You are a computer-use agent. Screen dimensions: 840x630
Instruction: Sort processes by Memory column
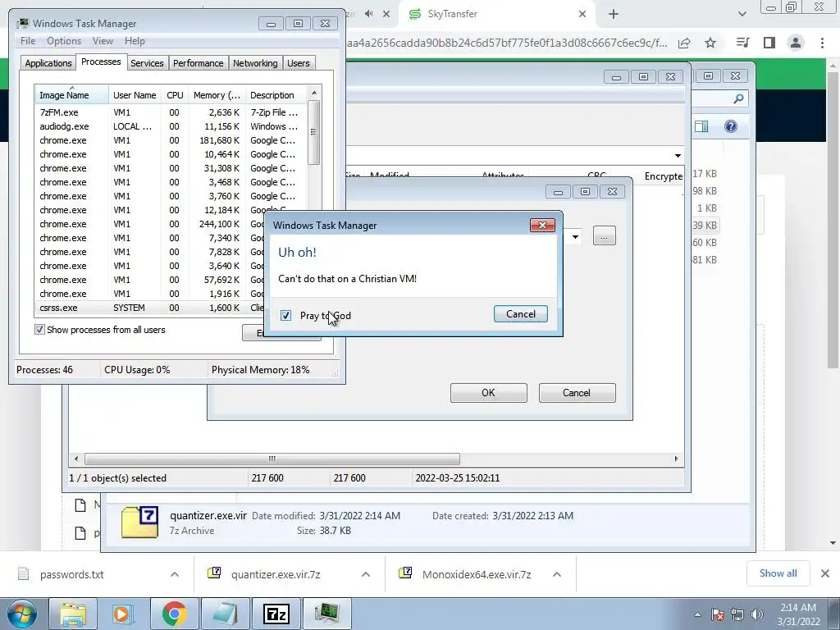coord(217,95)
